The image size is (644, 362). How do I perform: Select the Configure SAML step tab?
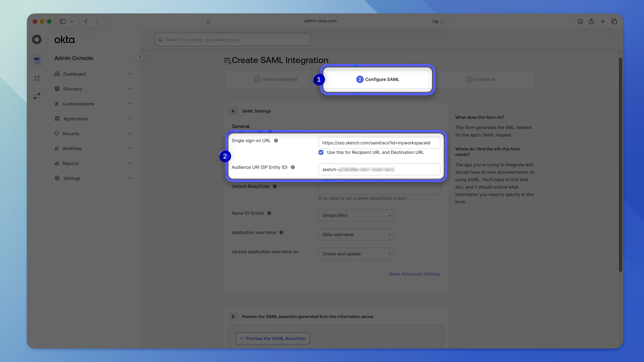point(378,79)
